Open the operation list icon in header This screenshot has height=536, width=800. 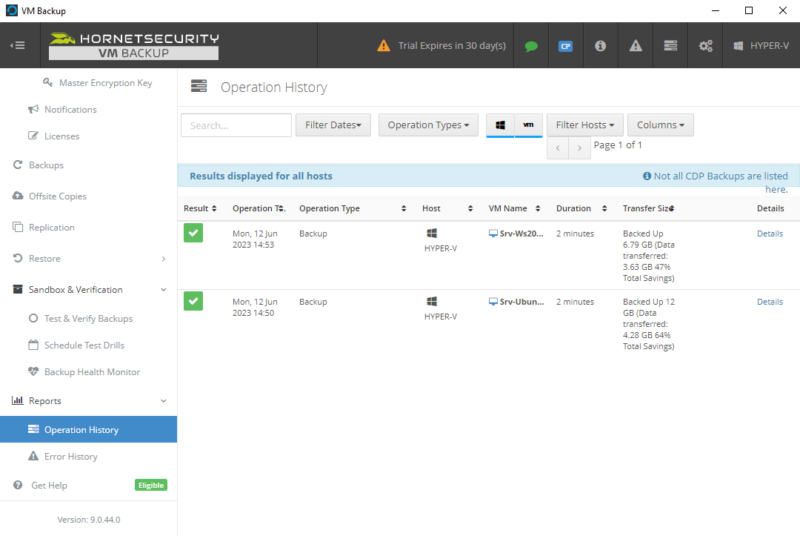[670, 46]
